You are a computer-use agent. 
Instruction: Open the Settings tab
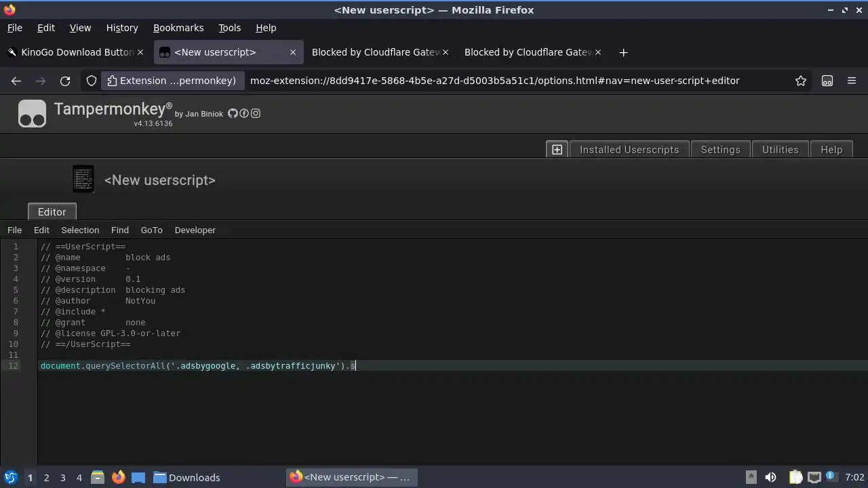[x=720, y=150]
